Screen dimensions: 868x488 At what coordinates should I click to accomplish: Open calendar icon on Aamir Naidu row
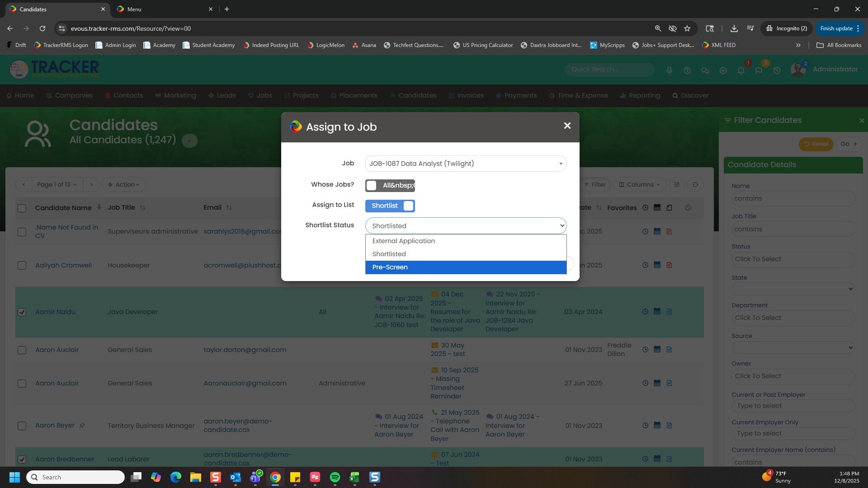657,311
